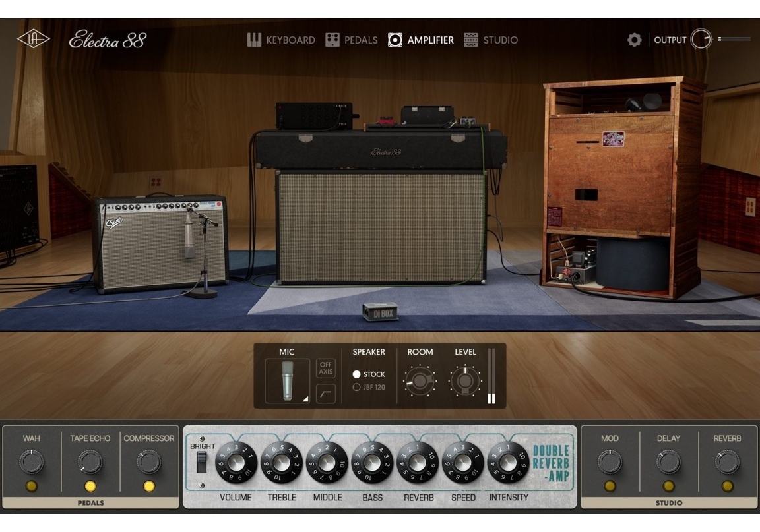Open the mic selection dropdown
The width and height of the screenshot is (760, 532).
[x=288, y=381]
